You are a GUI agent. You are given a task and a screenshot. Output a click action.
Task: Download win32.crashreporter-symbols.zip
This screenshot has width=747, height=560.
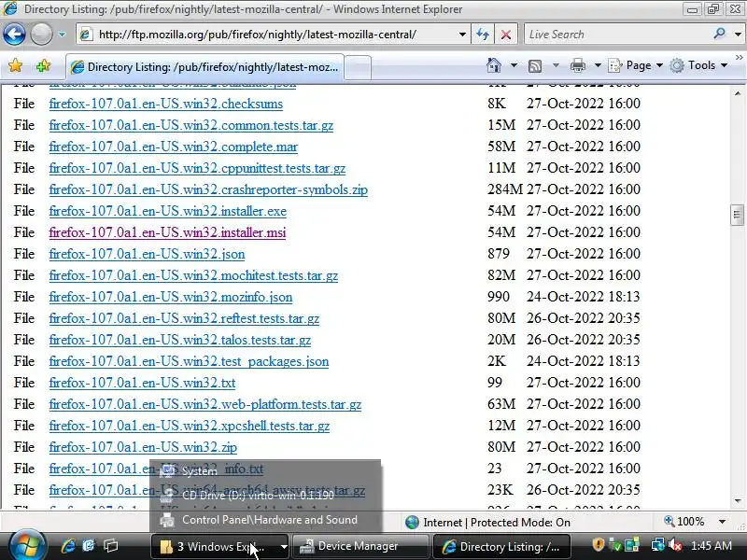pos(208,189)
